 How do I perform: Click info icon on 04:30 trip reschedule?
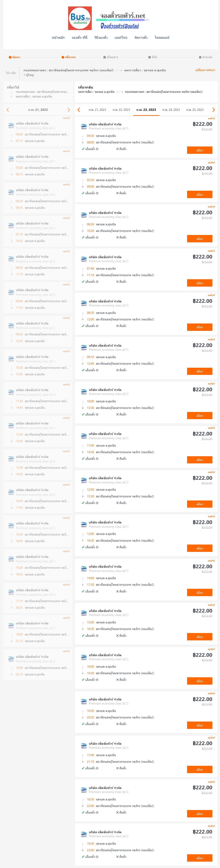97,149
